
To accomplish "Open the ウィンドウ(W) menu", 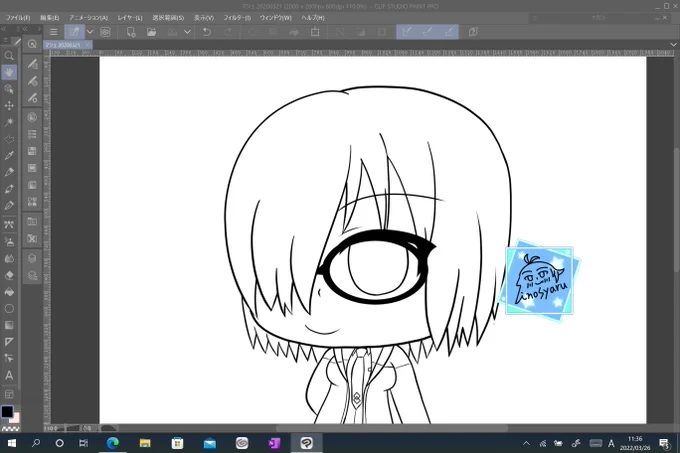I will 276,18.
